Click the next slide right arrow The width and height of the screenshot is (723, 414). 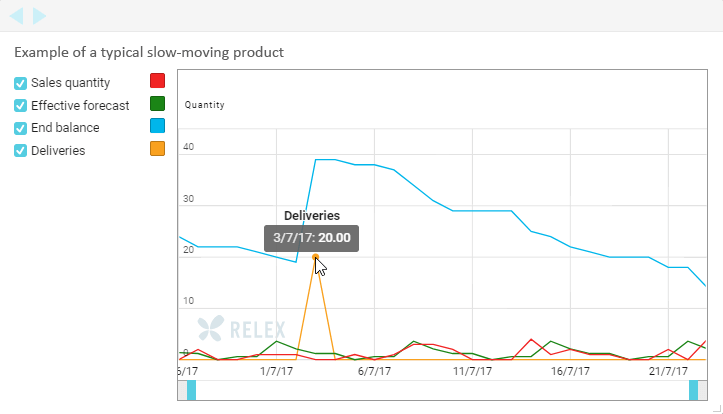pyautogui.click(x=40, y=16)
